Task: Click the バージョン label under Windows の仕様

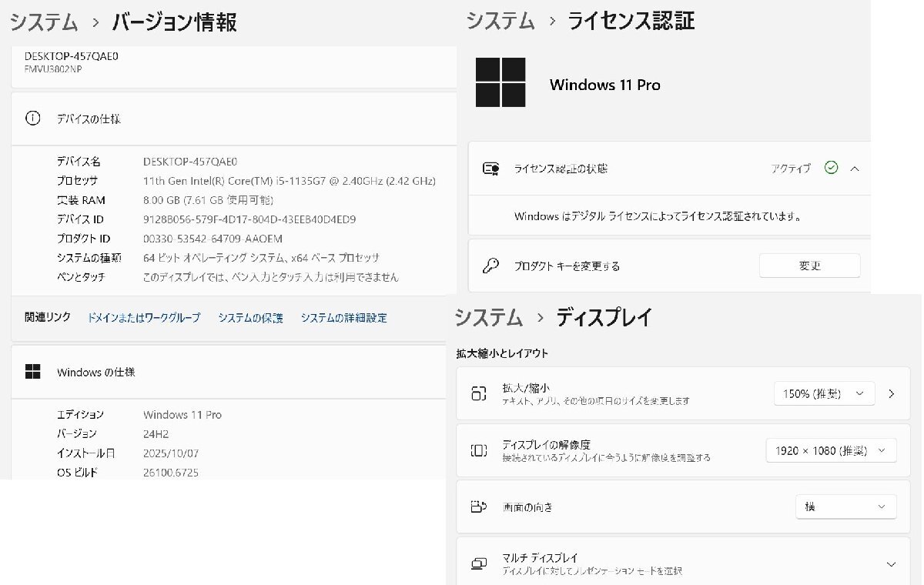Action: [x=77, y=434]
